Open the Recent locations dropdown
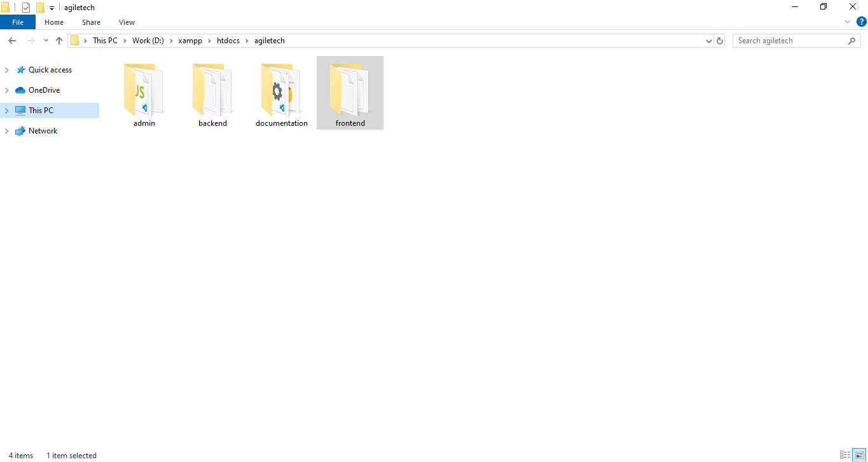This screenshot has height=462, width=868. [x=46, y=41]
